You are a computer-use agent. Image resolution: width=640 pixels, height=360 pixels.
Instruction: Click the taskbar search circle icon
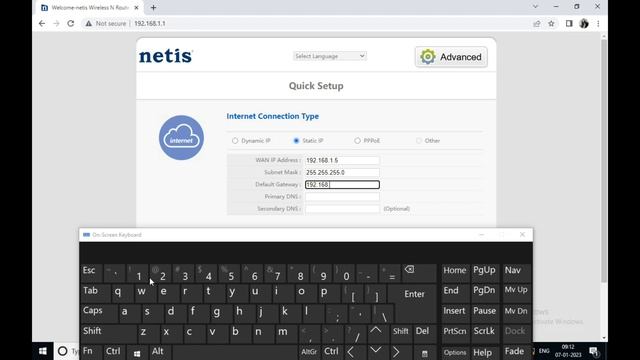click(62, 351)
